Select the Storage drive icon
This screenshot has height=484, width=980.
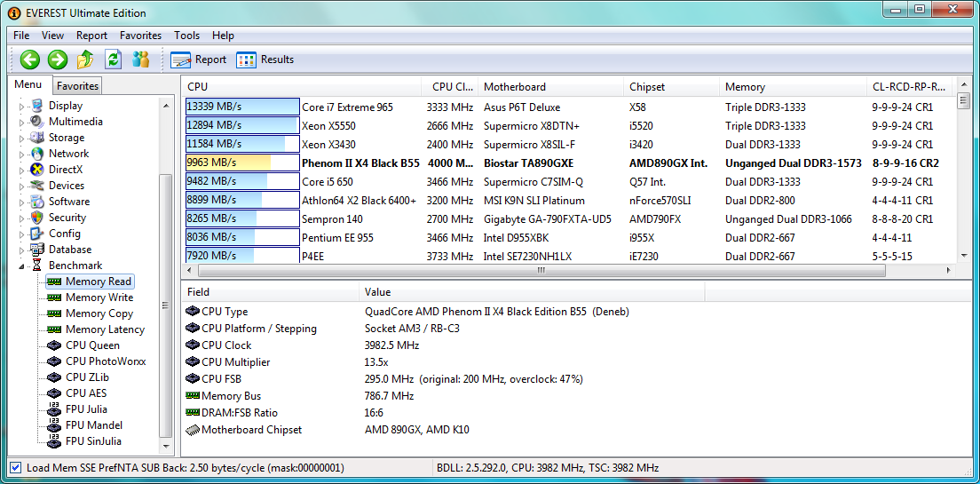[x=37, y=138]
